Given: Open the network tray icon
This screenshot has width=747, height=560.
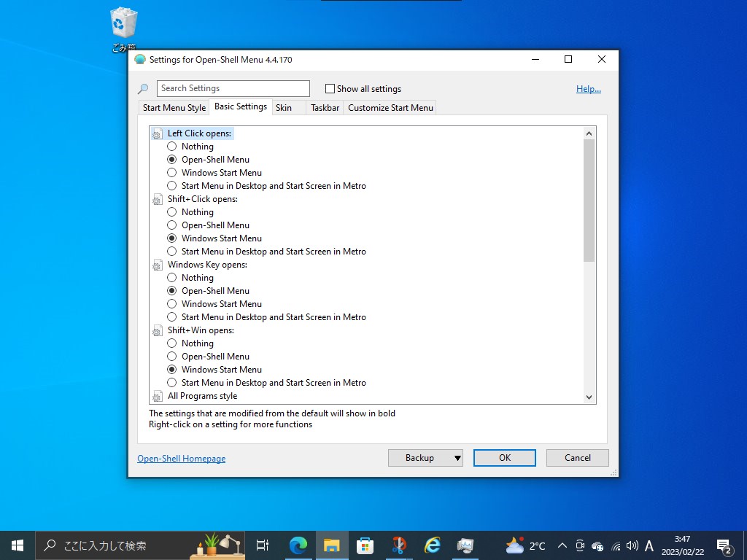Looking at the screenshot, I should click(616, 546).
